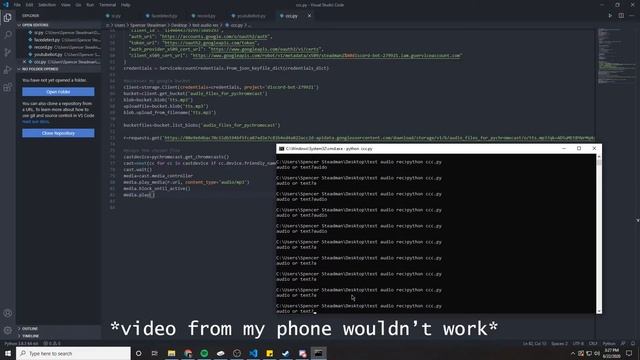This screenshot has height=360, width=640.
Task: Open the Source Control view
Action: click(x=8, y=52)
